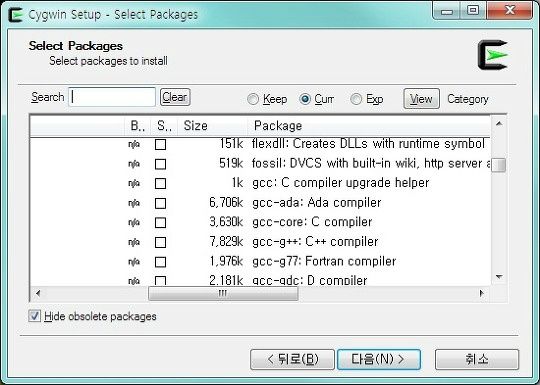Viewport: 540px width, 385px height.
Task: Select 'gcc: C compiler upgrade helper' row
Action: click(341, 183)
